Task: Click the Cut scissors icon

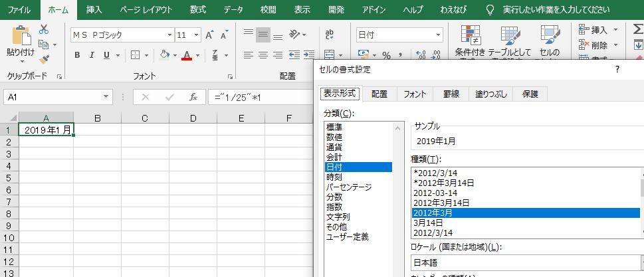Action: [44, 29]
